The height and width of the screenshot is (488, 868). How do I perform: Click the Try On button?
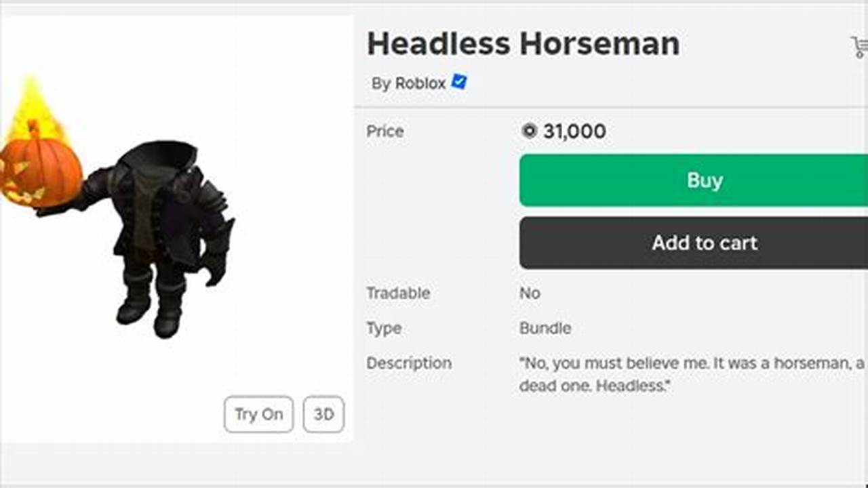pos(258,414)
